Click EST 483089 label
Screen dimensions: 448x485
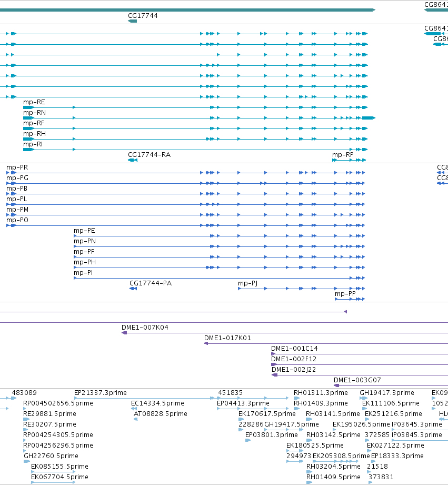(24, 392)
